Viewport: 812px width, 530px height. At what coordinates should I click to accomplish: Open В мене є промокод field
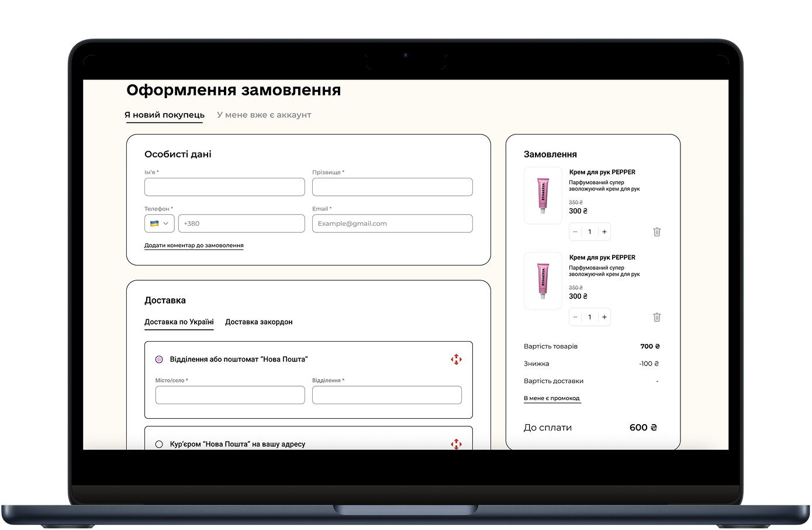[551, 398]
